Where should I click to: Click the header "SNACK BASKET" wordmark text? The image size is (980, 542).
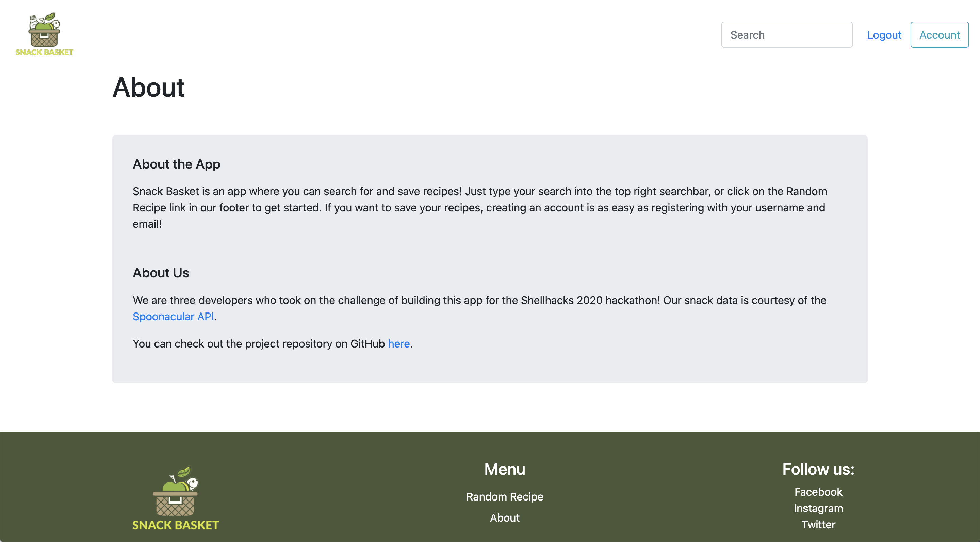[44, 52]
